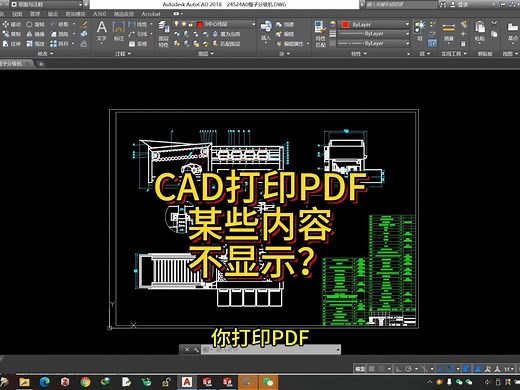Viewport: 520px width, 390px height.
Task: Click the Sign In (登录) button
Action: pyautogui.click(x=459, y=4)
